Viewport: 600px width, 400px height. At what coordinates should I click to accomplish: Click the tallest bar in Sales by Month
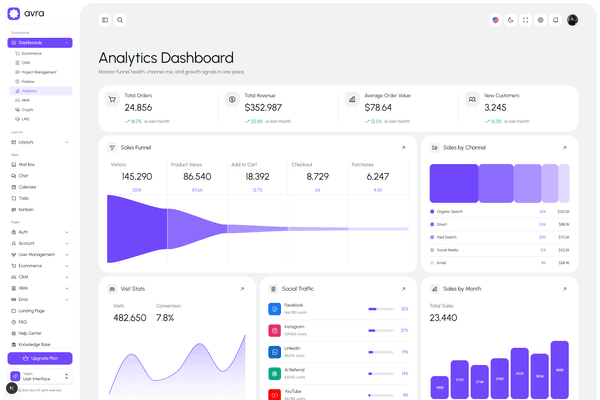(559, 370)
